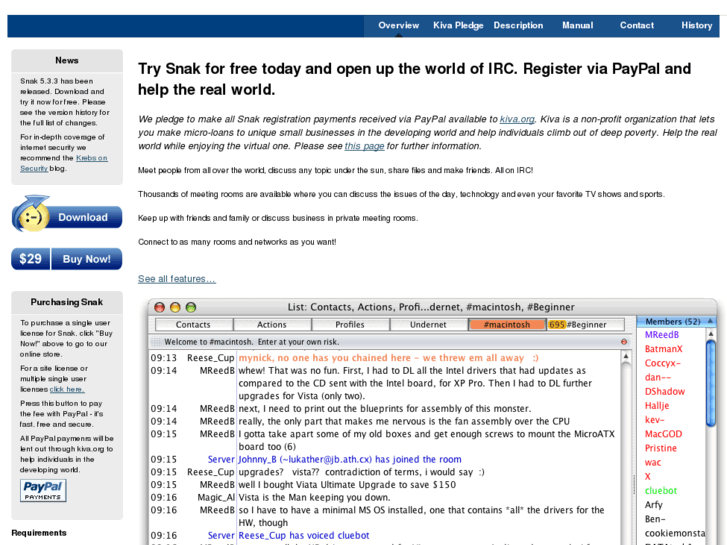Select member Arfy in members list
This screenshot has width=727, height=545.
[653, 505]
